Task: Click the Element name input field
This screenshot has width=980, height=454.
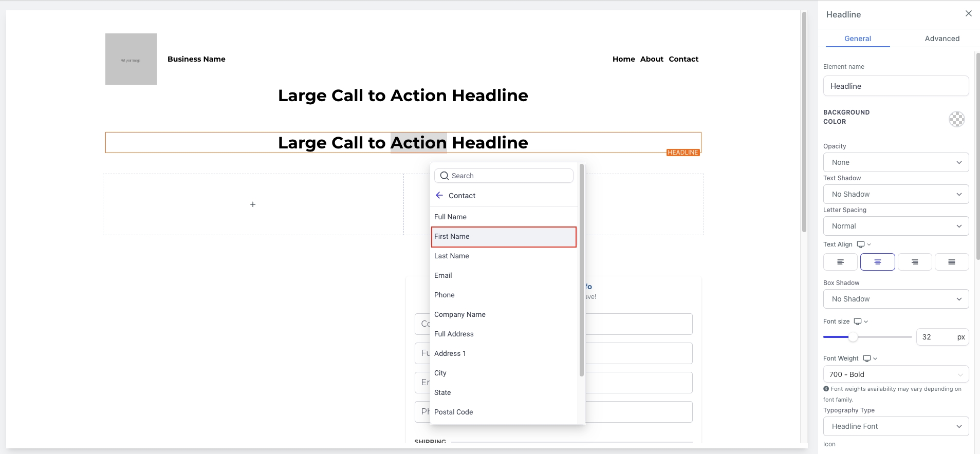Action: pyautogui.click(x=896, y=86)
